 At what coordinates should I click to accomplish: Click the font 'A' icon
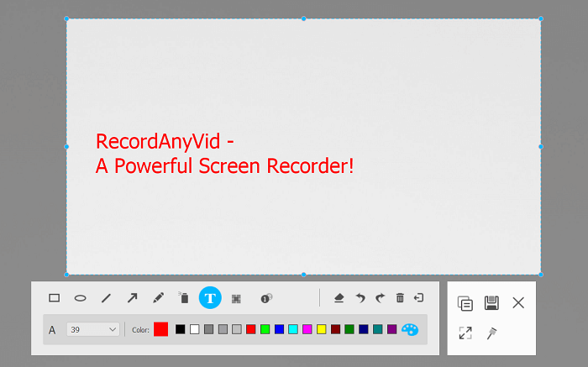tap(52, 330)
